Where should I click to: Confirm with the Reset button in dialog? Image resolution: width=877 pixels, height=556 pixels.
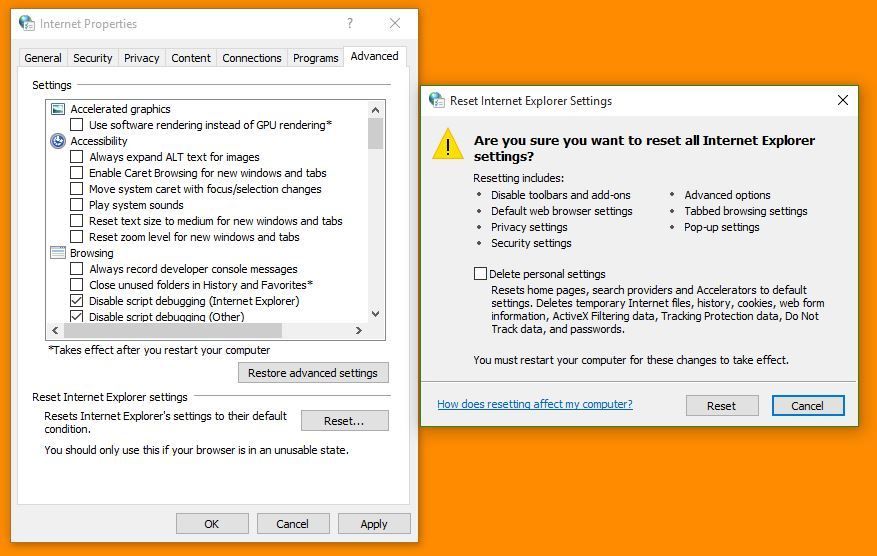pyautogui.click(x=721, y=405)
